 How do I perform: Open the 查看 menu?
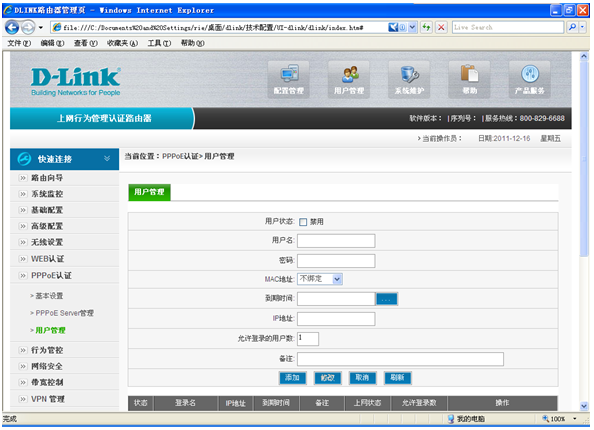[x=86, y=43]
